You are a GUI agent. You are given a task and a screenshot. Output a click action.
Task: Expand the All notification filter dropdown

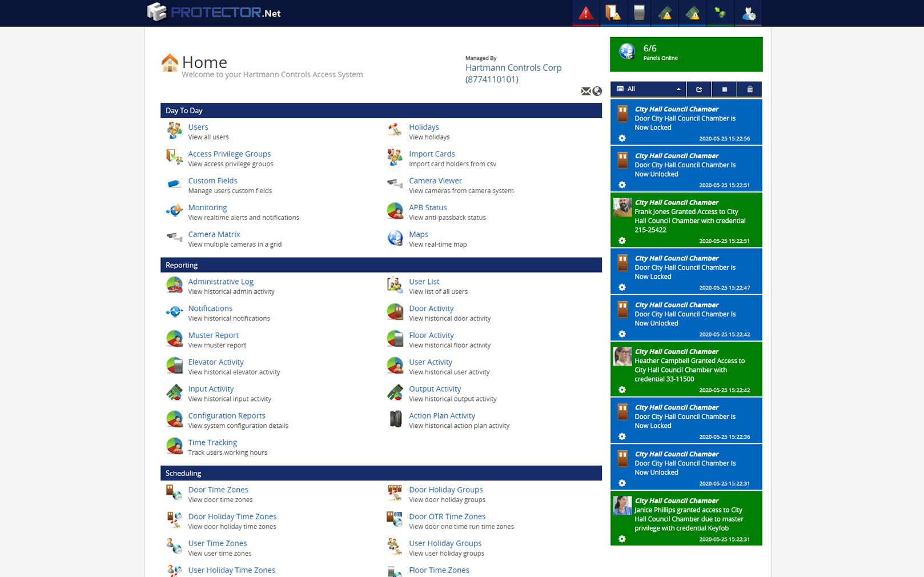click(x=648, y=89)
